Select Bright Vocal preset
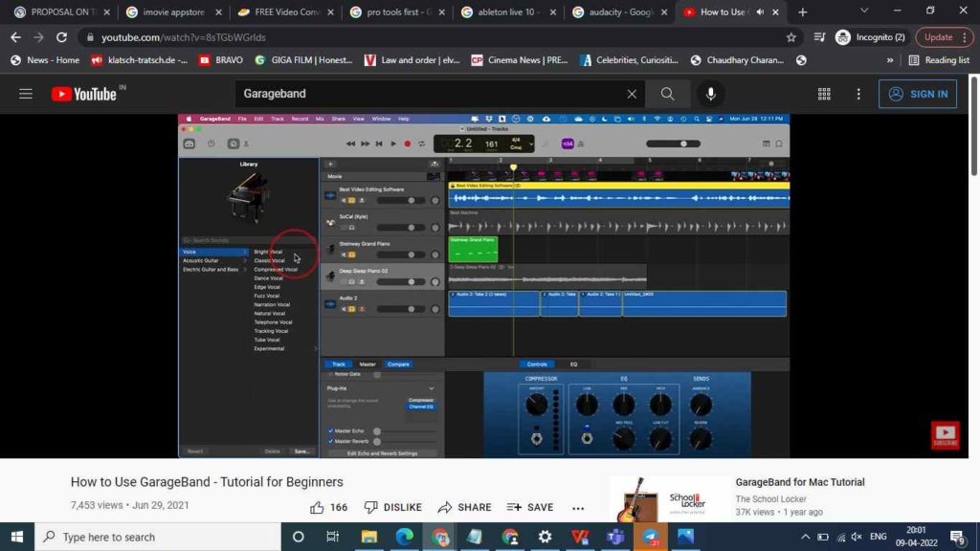The height and width of the screenshot is (551, 980). click(268, 252)
